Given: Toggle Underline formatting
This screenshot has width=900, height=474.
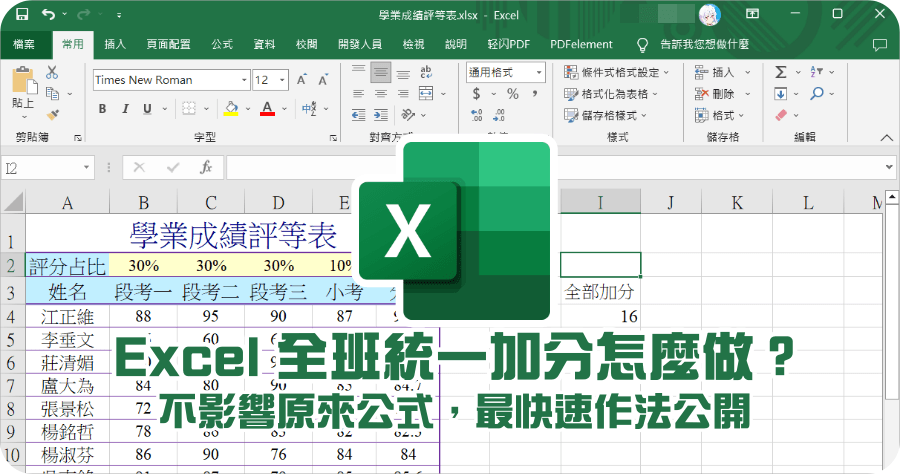Looking at the screenshot, I should (x=148, y=109).
